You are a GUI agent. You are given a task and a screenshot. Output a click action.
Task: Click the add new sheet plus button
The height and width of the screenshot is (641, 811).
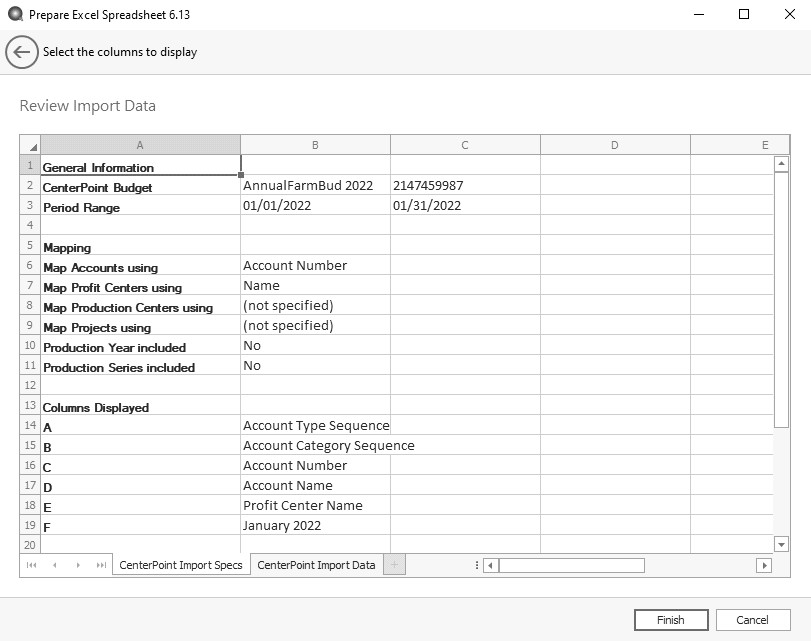click(x=394, y=565)
